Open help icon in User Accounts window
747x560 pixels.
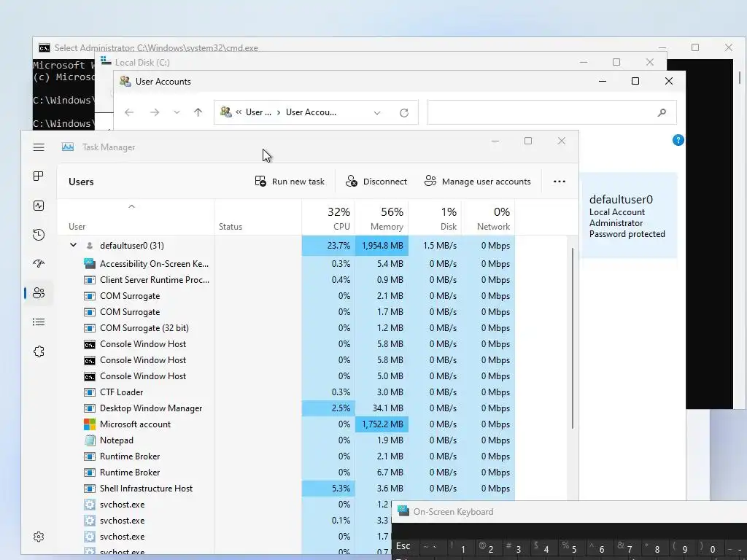click(x=678, y=140)
